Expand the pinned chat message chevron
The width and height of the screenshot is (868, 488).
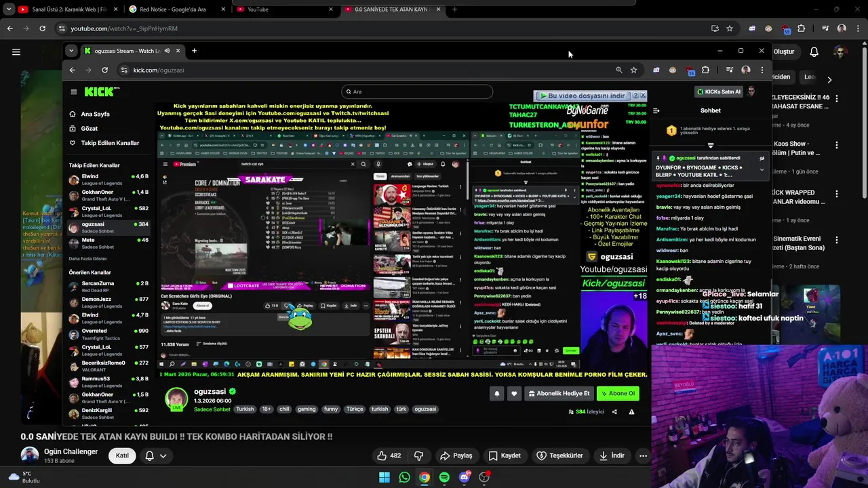click(762, 170)
